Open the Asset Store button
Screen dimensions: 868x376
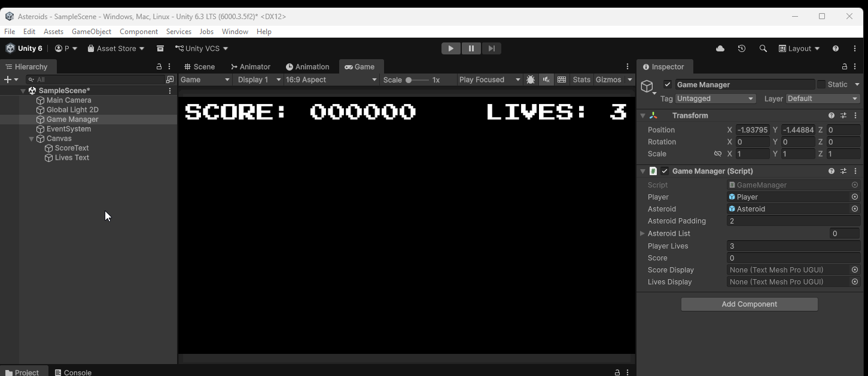pos(116,48)
